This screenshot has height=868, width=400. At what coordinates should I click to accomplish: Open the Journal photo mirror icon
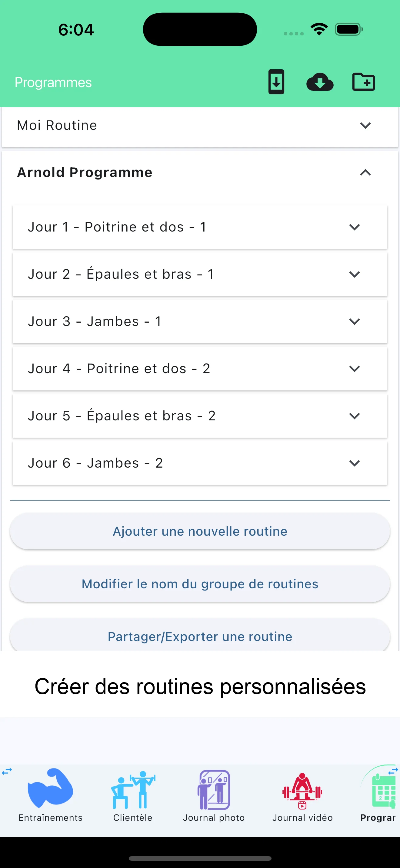214,790
